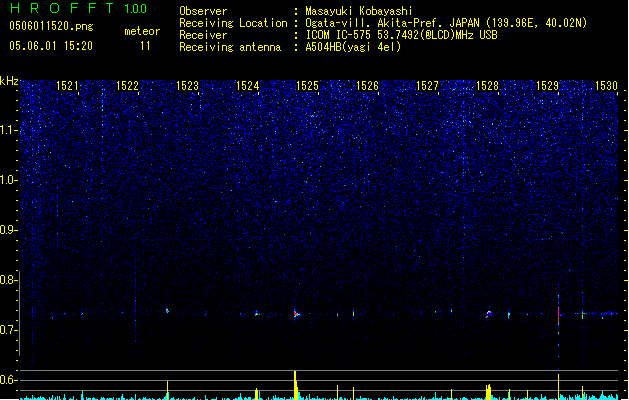Click the 0.9 kHz frequency label
This screenshot has width=629, height=400.
click(8, 230)
